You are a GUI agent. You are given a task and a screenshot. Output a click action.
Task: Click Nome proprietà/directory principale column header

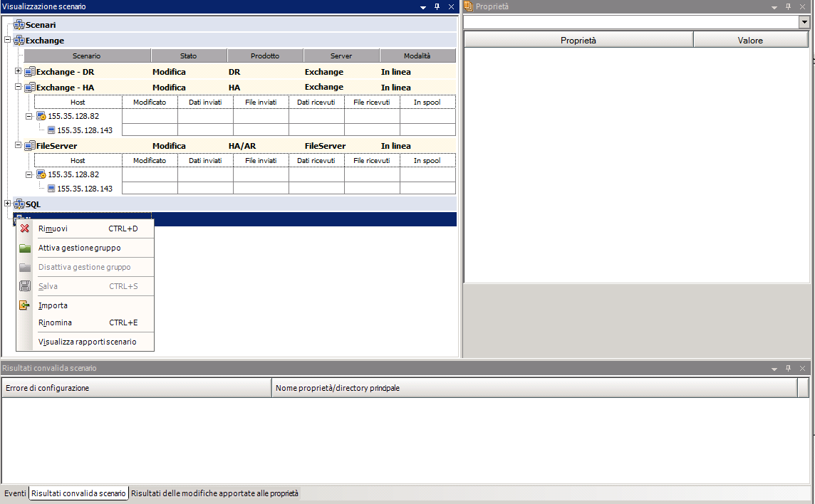point(534,388)
